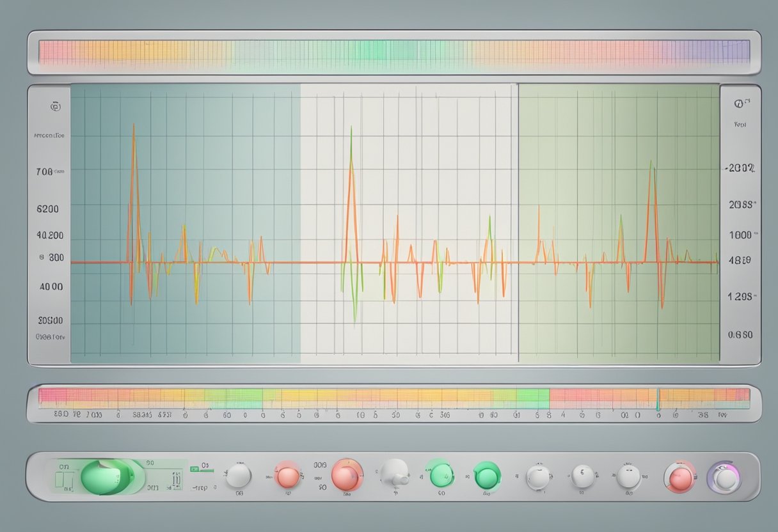
Task: Click the 'On' label on the green switch panel
Action: pyautogui.click(x=64, y=467)
